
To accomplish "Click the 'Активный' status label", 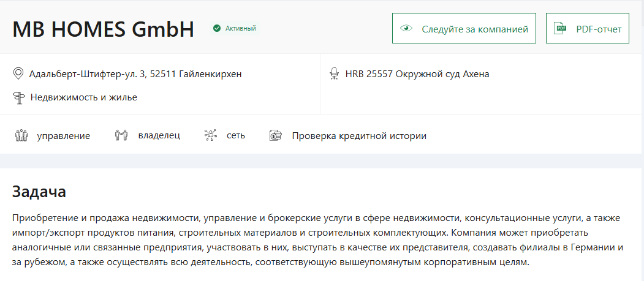I will 241,28.
